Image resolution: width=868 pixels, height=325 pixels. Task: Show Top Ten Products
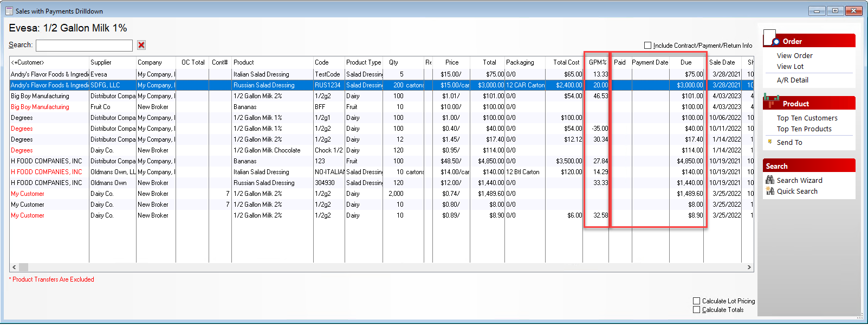pyautogui.click(x=804, y=129)
